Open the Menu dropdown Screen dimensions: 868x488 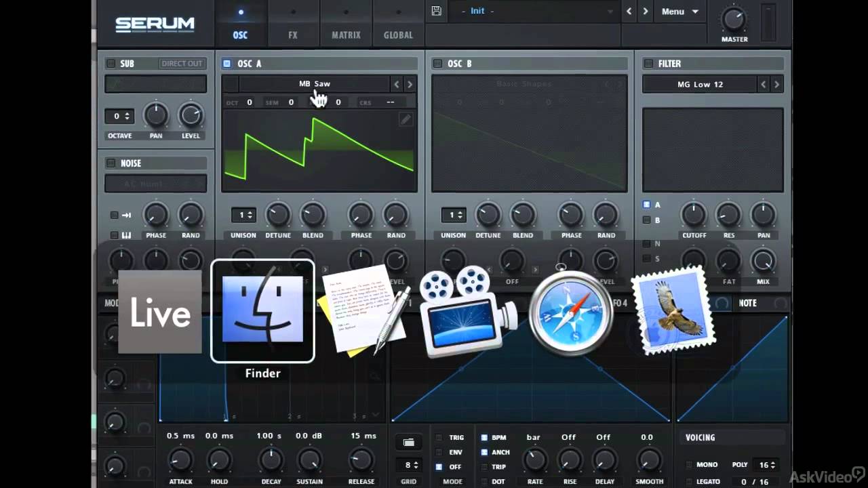(x=679, y=12)
